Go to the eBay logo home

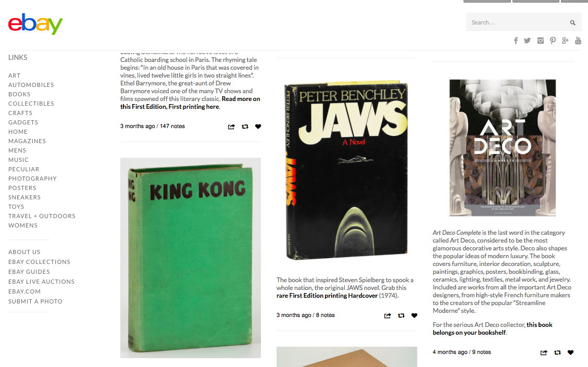tap(35, 24)
